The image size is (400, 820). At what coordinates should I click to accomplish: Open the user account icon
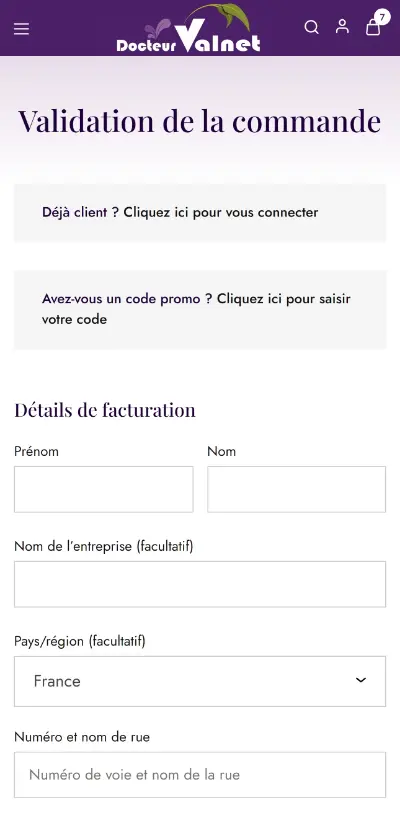[x=342, y=27]
